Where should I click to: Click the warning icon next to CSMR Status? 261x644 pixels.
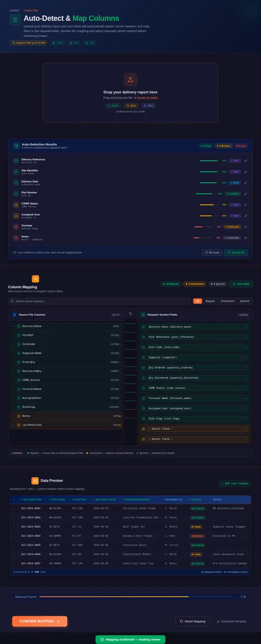[16, 205]
